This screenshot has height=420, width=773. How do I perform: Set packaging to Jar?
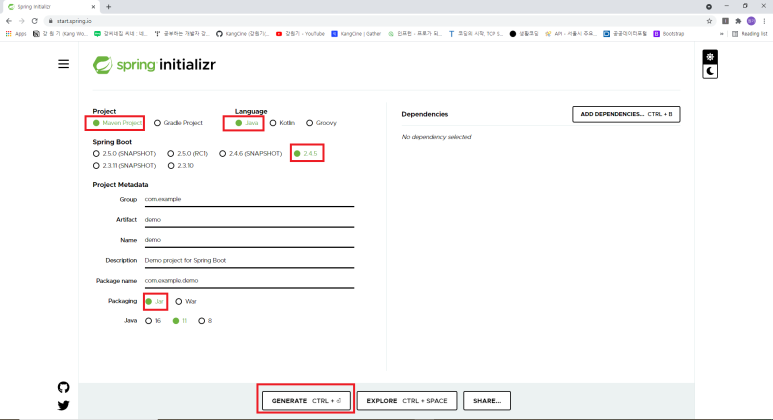click(154, 301)
